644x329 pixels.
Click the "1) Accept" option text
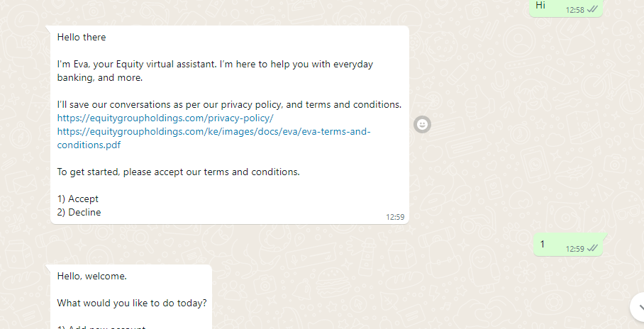click(77, 199)
